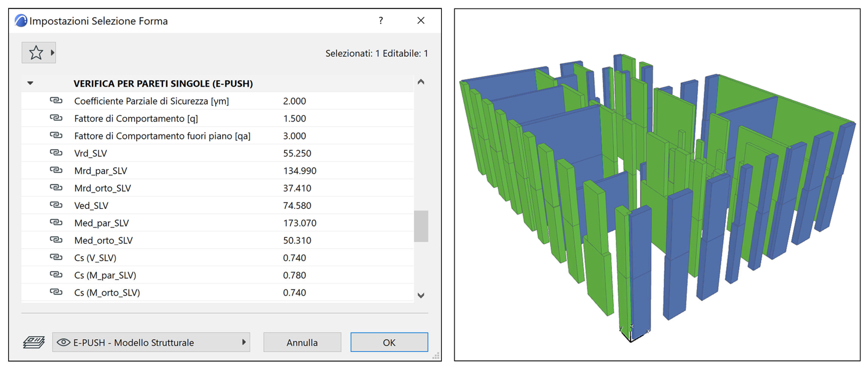Click the link icon next to Fattore di Comportamento [q]

point(56,118)
